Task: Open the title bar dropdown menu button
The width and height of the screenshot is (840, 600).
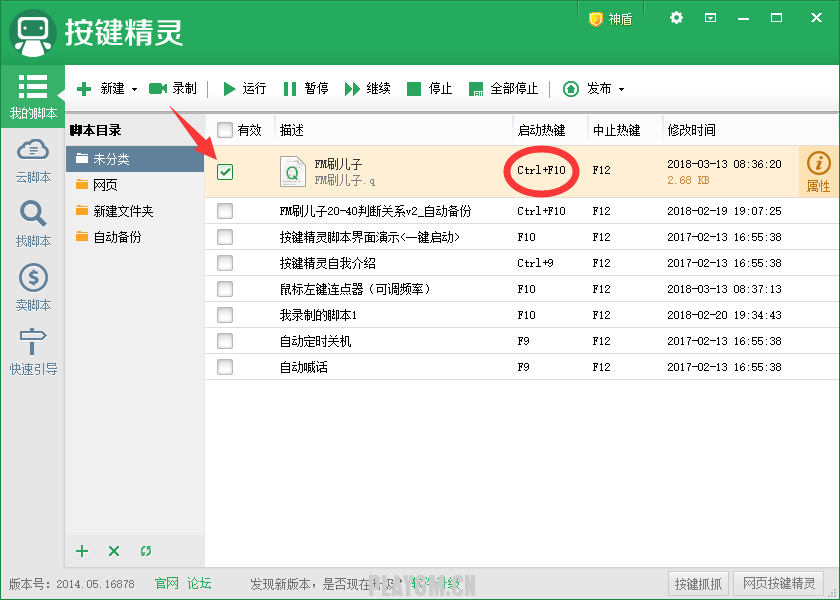Action: click(710, 18)
